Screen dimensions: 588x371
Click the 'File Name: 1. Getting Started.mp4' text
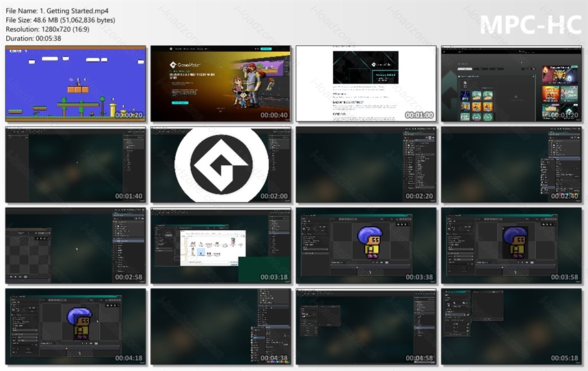57,11
